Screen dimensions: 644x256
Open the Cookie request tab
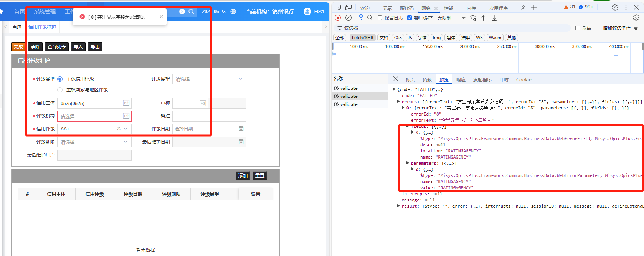tap(524, 79)
